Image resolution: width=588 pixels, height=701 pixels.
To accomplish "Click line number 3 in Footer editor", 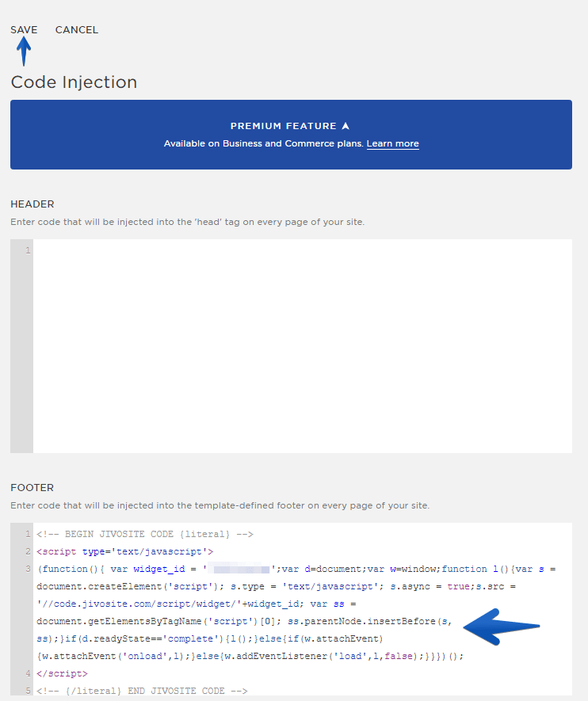I will (28, 569).
